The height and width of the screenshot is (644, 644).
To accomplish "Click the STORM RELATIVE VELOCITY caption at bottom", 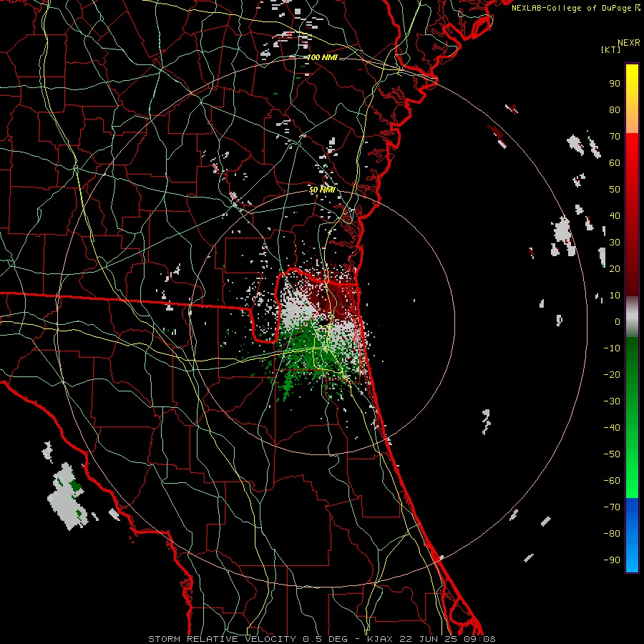I will 321,639.
